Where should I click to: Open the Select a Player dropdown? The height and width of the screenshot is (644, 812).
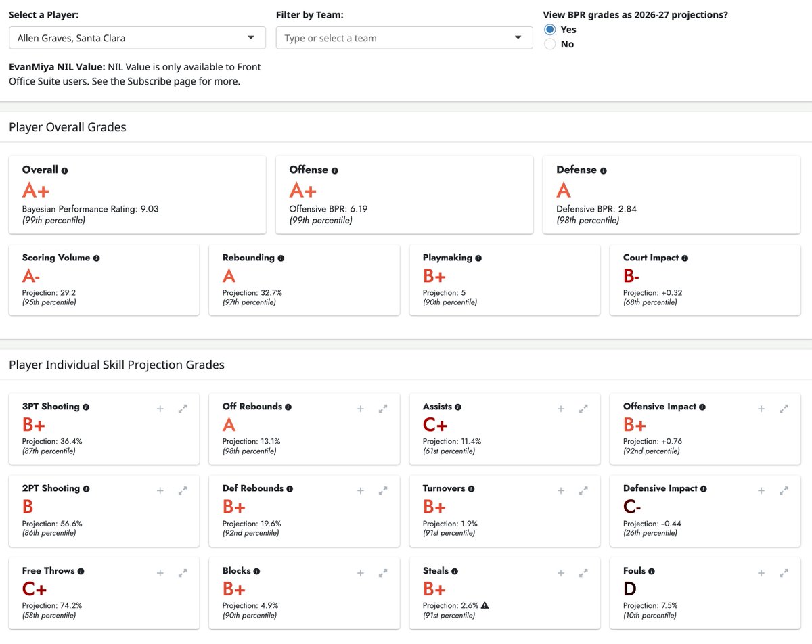tap(137, 38)
